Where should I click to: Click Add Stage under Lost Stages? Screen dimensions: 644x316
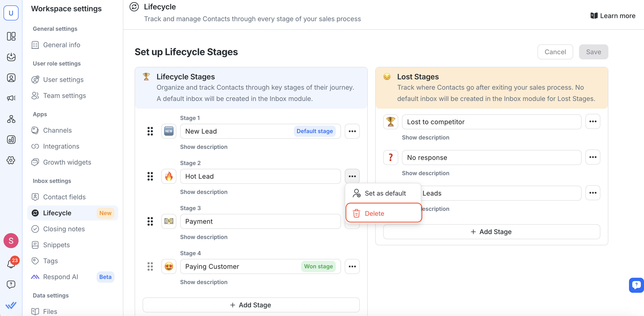tap(491, 232)
